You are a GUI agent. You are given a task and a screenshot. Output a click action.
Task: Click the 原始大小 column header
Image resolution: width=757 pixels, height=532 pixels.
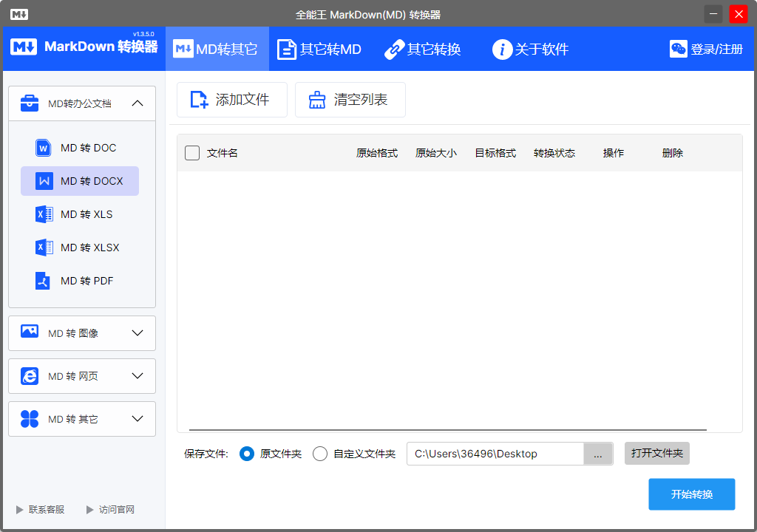(x=436, y=153)
